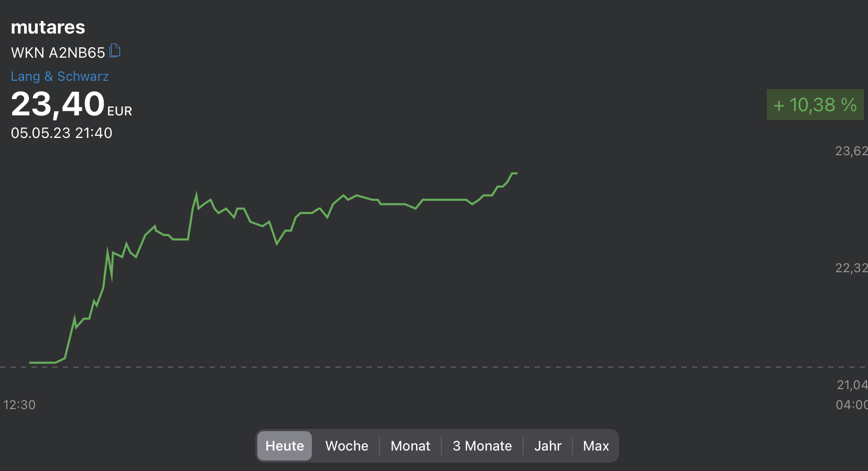Click the 23,62 price axis label
The height and width of the screenshot is (471, 868).
click(851, 152)
